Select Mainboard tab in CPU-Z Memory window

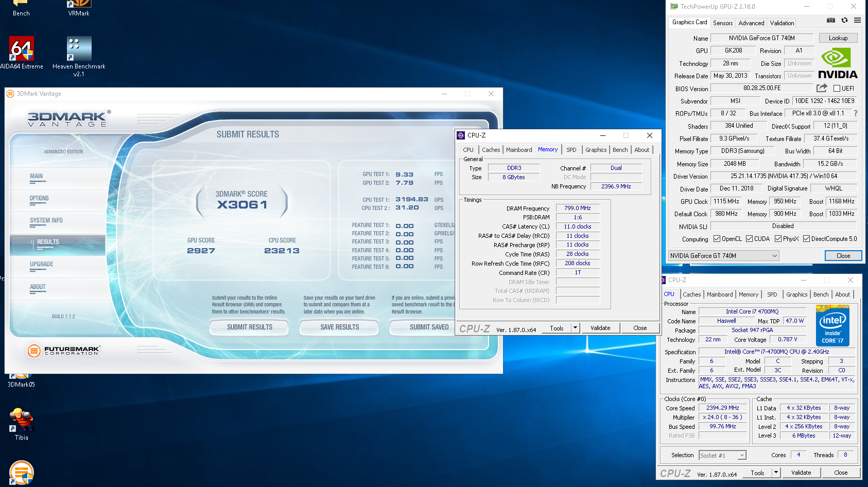pos(519,150)
